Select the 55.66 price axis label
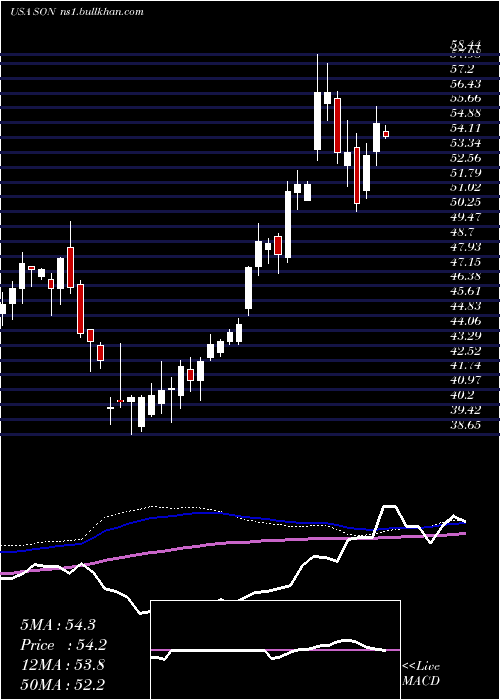500x700 pixels. [x=466, y=99]
